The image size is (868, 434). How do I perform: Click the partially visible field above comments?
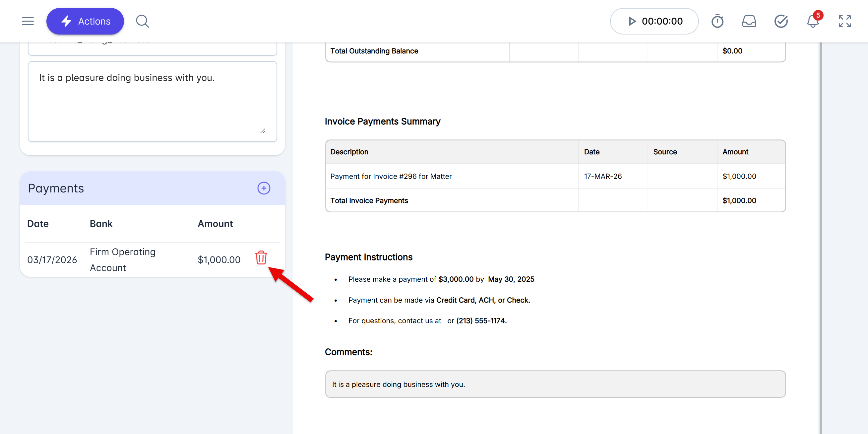[x=152, y=50]
